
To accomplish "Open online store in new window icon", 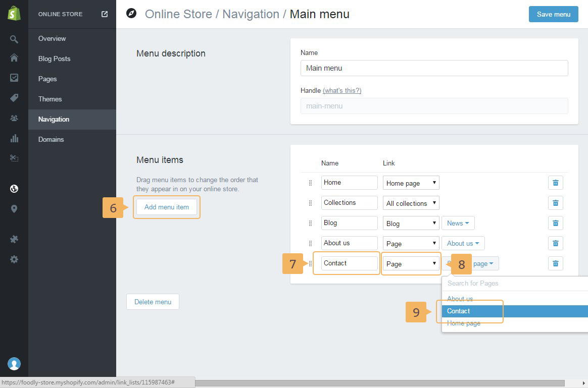I will 105,14.
